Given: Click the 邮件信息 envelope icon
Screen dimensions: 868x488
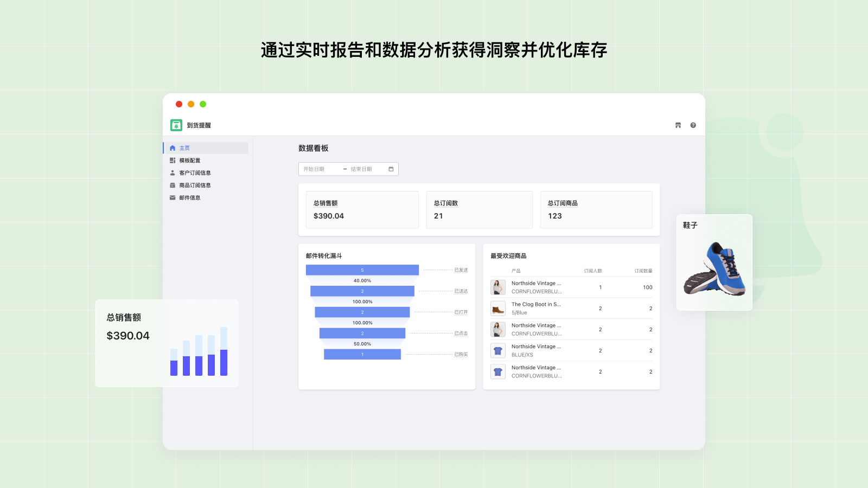Looking at the screenshot, I should (173, 198).
